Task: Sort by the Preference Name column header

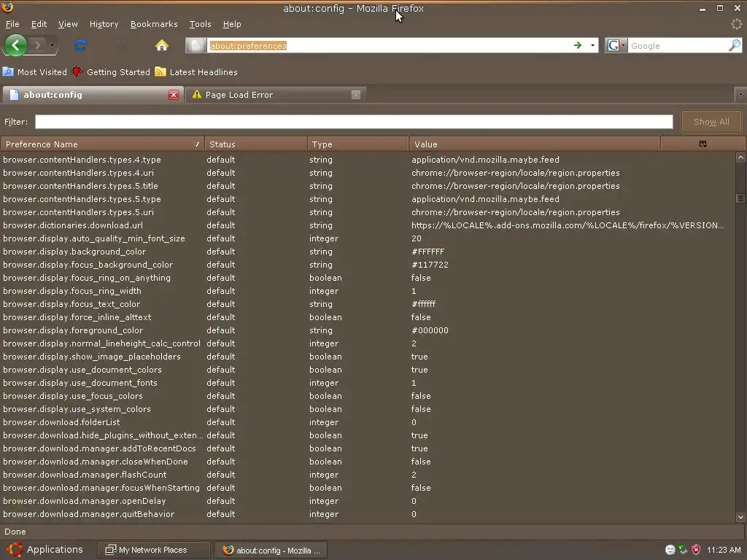Action: pyautogui.click(x=102, y=144)
